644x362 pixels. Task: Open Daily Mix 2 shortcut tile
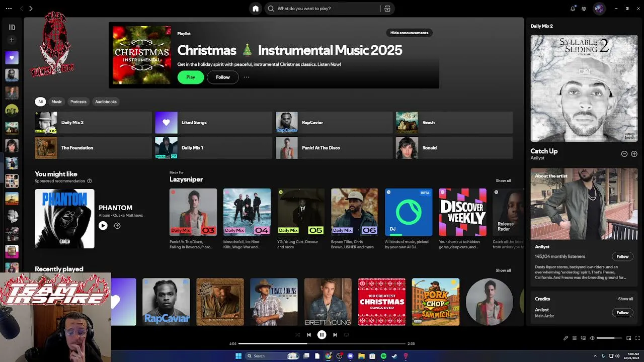[93, 123]
